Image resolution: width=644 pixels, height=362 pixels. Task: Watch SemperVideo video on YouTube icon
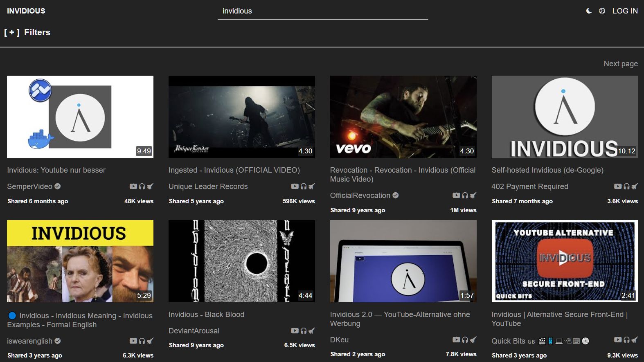pyautogui.click(x=133, y=187)
